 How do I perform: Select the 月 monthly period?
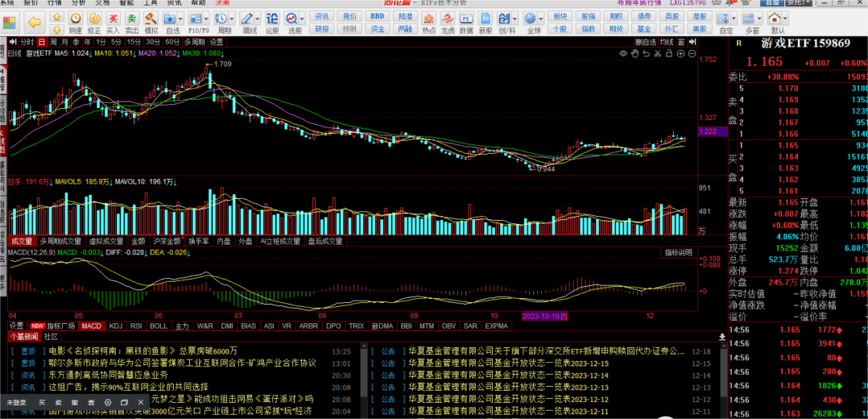point(64,42)
